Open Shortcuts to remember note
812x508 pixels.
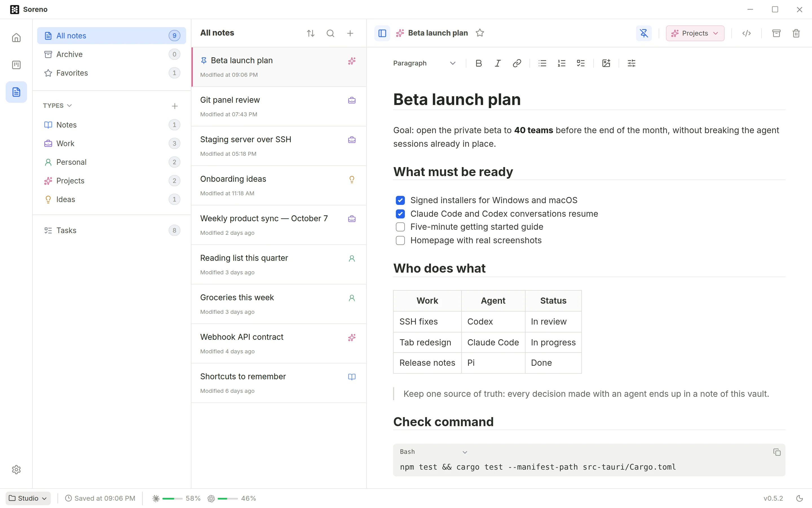tap(279, 383)
